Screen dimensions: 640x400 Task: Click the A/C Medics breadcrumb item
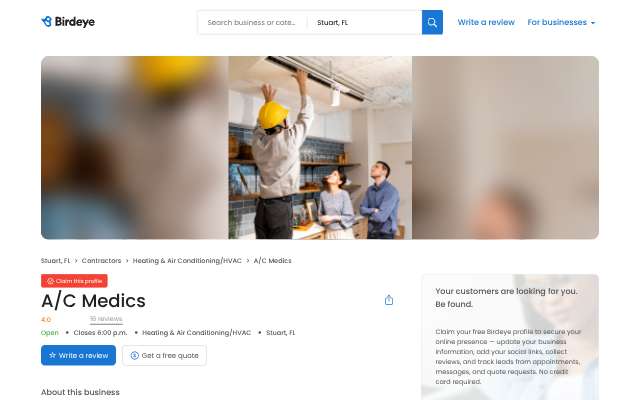[x=273, y=260]
